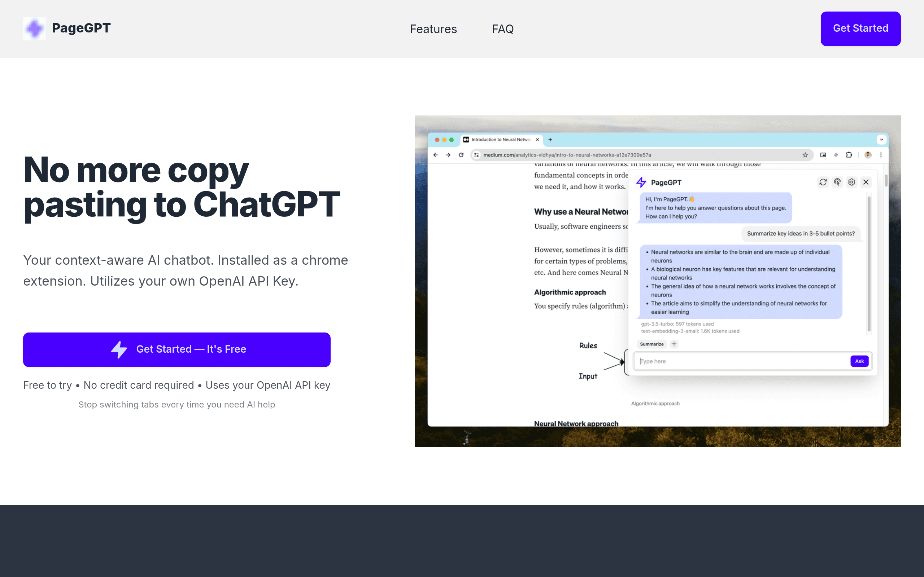The height and width of the screenshot is (577, 924).
Task: Open the Features section link
Action: pos(433,29)
